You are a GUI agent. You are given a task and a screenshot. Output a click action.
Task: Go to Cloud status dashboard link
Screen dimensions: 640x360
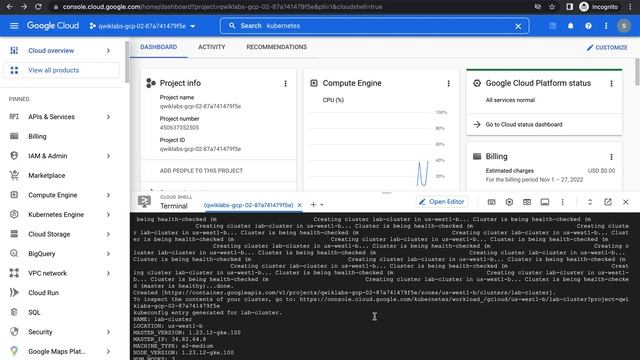(x=524, y=124)
